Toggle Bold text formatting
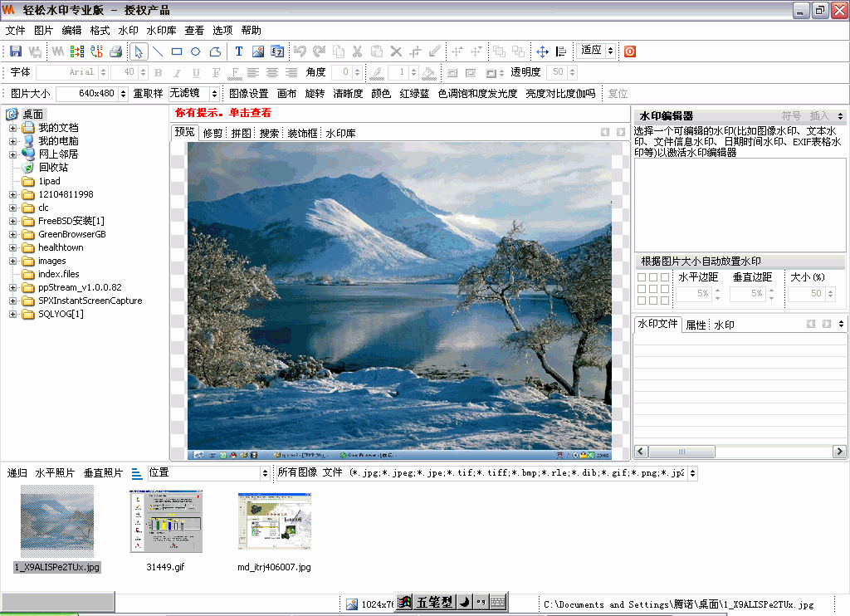 click(159, 73)
